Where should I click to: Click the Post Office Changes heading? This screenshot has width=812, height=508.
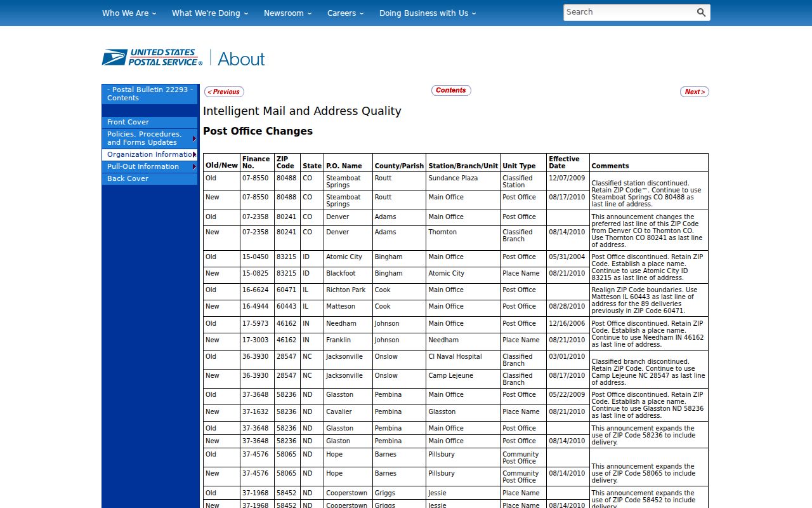tap(258, 131)
